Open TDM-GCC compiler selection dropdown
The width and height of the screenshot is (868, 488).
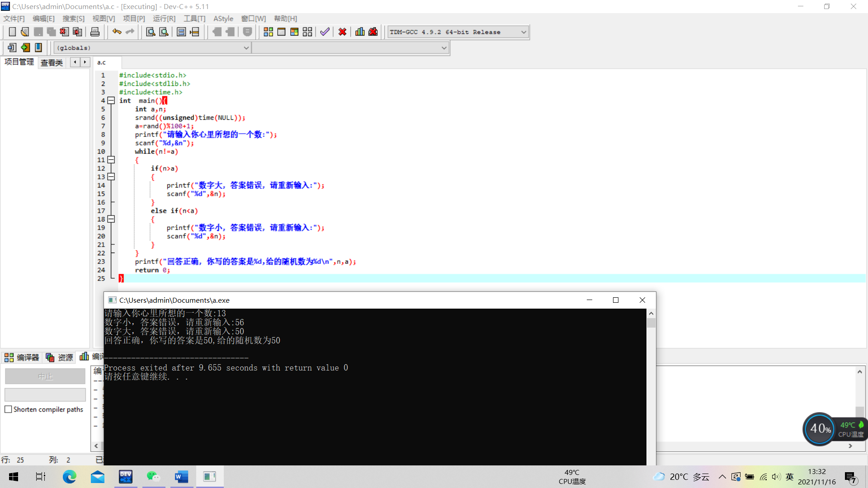(x=524, y=32)
